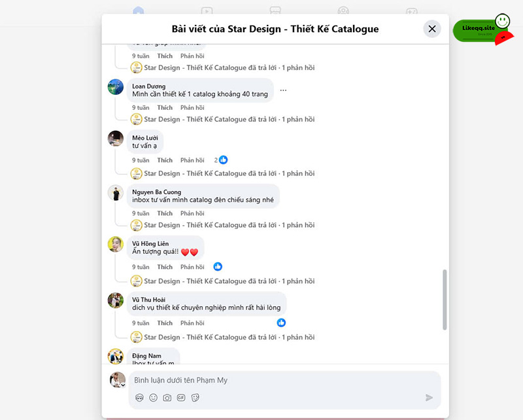Open Nguyen Ba Cuong name link

click(x=157, y=192)
